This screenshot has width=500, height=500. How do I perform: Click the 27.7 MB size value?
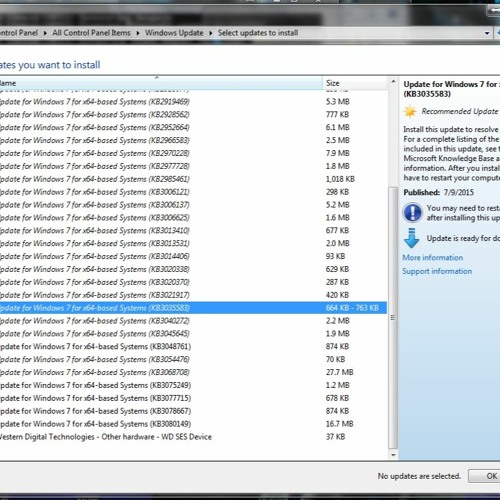pyautogui.click(x=339, y=372)
